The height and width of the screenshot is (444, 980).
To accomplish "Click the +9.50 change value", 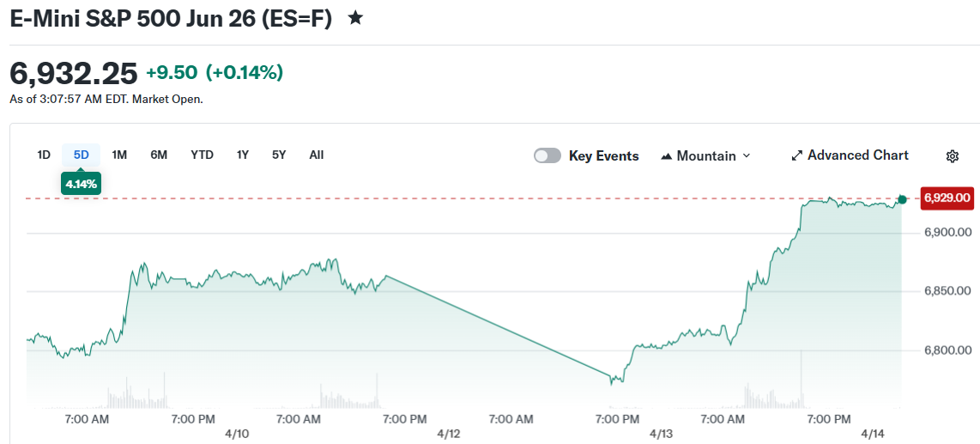I will [x=172, y=73].
